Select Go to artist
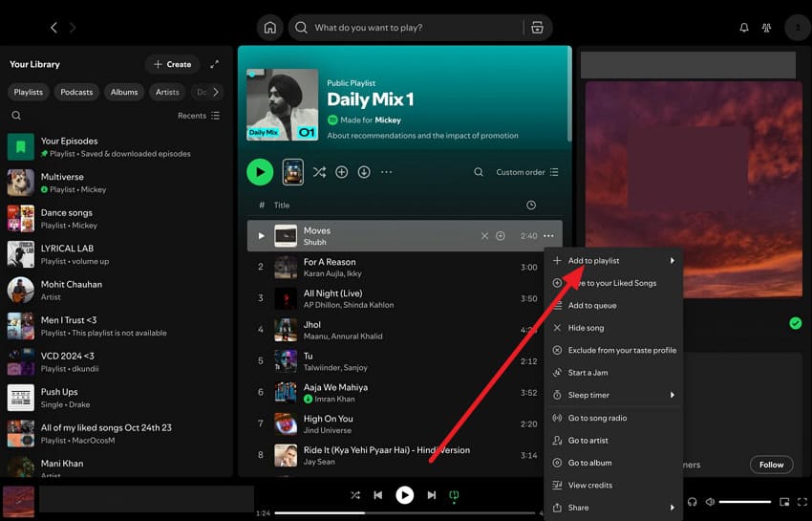Screen dimensions: 812x521 (613, 440)
